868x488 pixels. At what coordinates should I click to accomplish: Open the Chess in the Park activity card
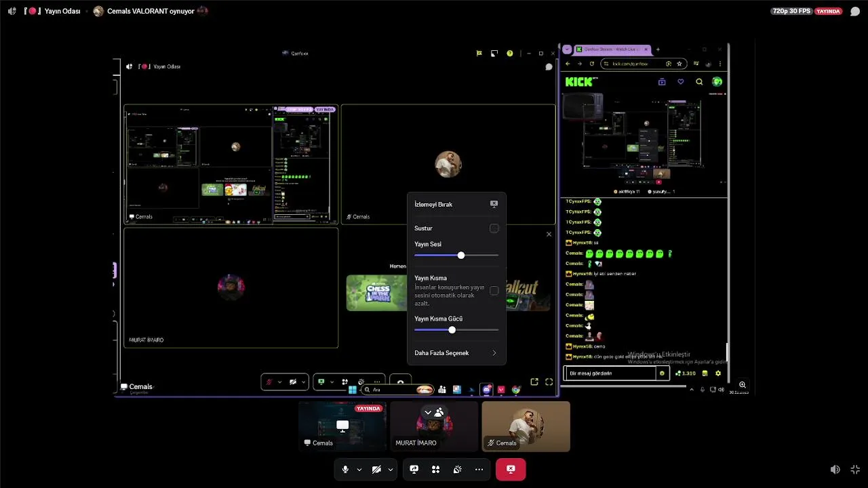click(x=376, y=293)
